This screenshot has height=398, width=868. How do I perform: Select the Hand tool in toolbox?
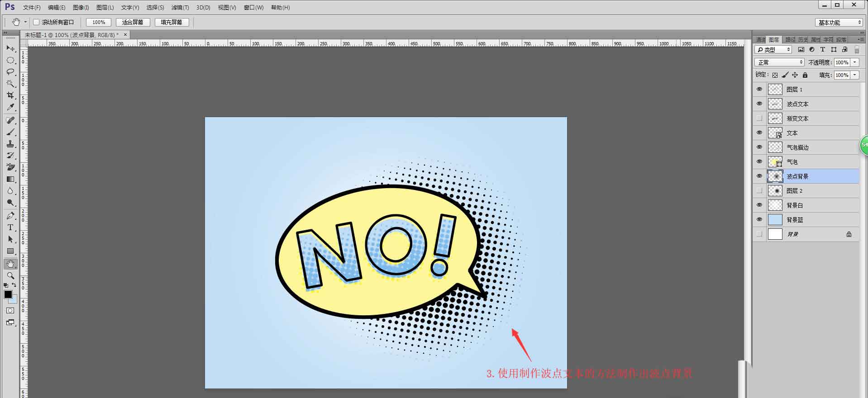pos(10,264)
